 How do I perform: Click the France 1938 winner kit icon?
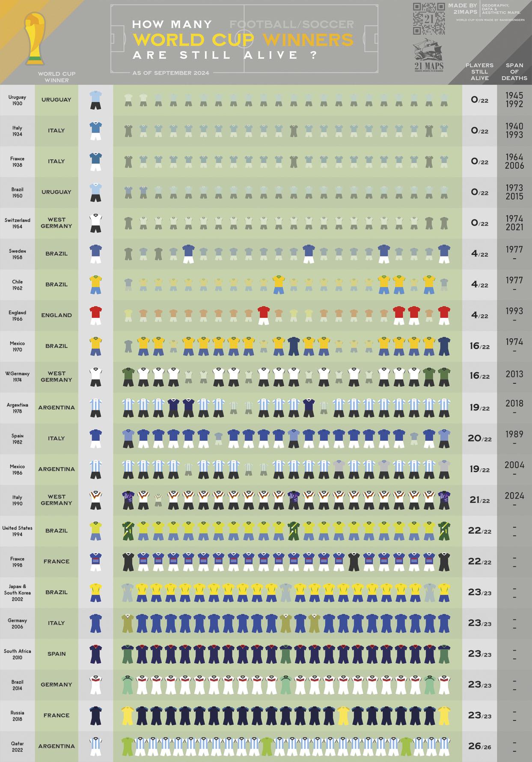(96, 161)
